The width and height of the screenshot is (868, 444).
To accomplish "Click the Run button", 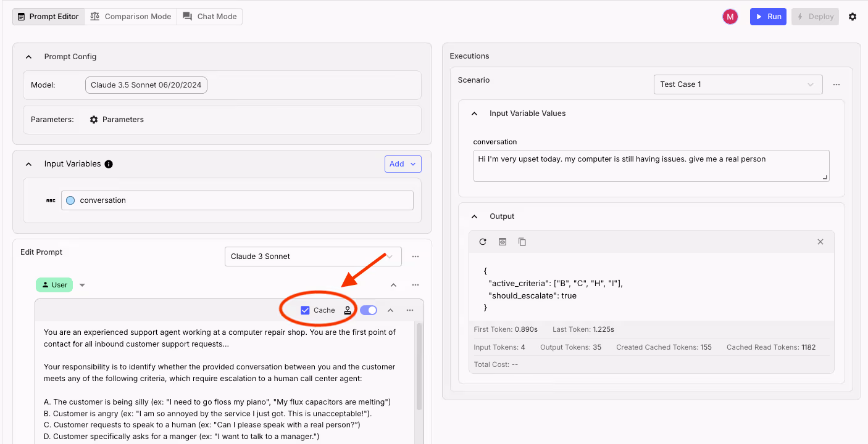I will click(x=768, y=17).
